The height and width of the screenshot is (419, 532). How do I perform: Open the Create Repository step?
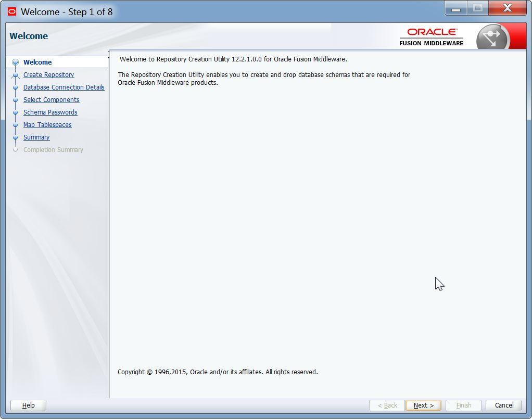coord(48,74)
